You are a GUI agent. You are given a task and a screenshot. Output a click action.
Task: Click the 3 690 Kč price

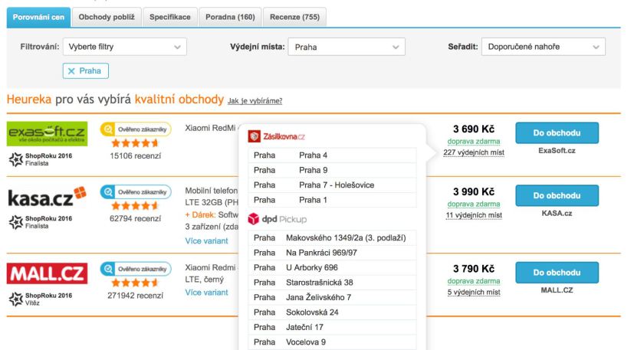(474, 129)
